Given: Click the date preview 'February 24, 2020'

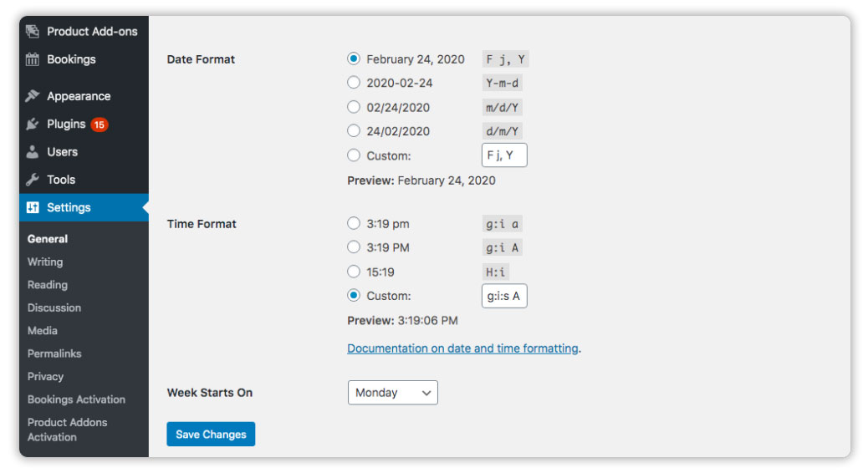Looking at the screenshot, I should pyautogui.click(x=447, y=181).
